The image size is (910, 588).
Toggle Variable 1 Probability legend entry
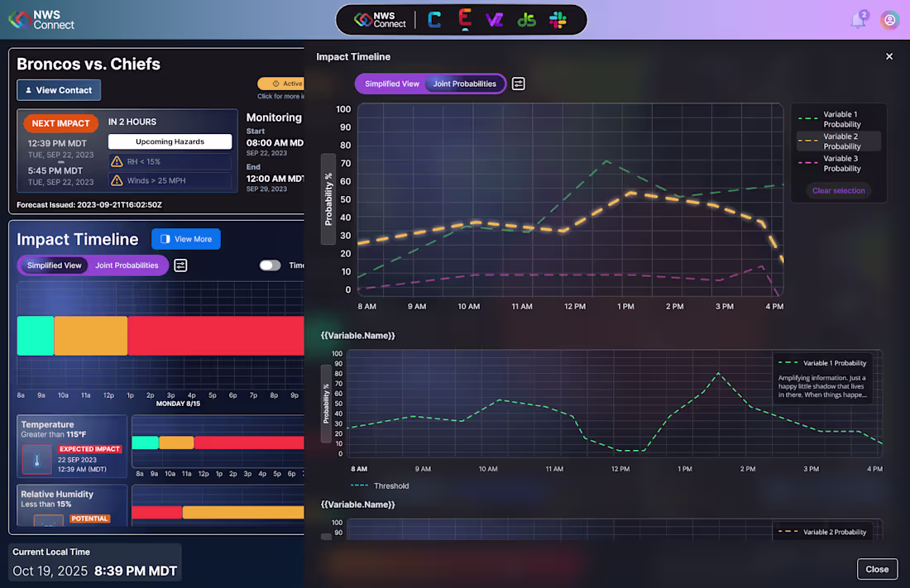[839, 119]
